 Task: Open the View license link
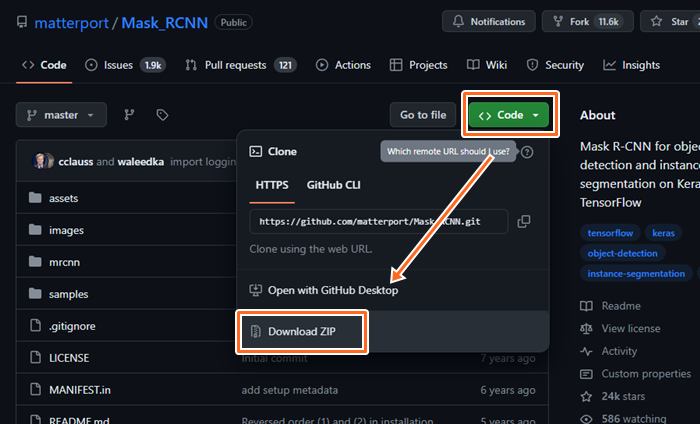pos(631,328)
